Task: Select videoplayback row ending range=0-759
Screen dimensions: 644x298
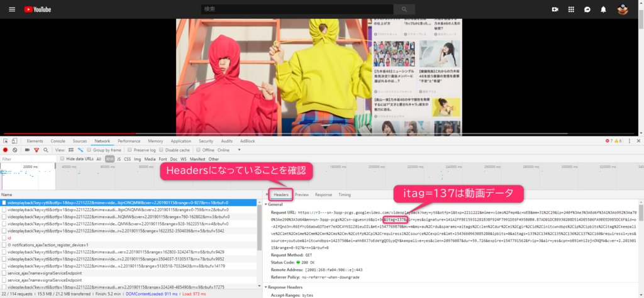Action: point(128,210)
